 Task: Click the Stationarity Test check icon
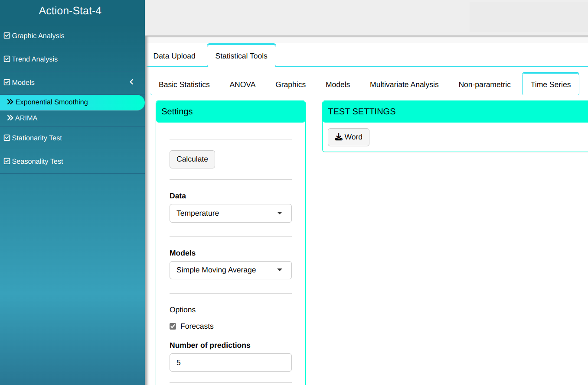(7, 138)
